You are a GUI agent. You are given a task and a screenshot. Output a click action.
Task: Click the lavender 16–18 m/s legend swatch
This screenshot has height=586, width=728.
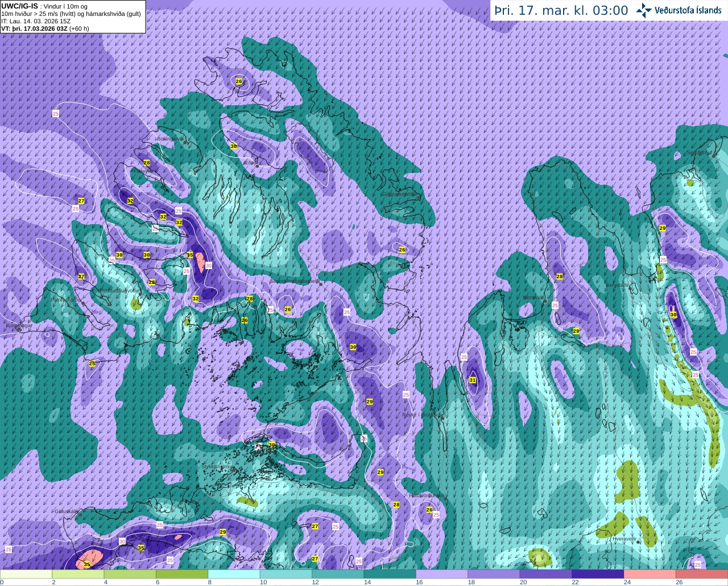pyautogui.click(x=442, y=574)
